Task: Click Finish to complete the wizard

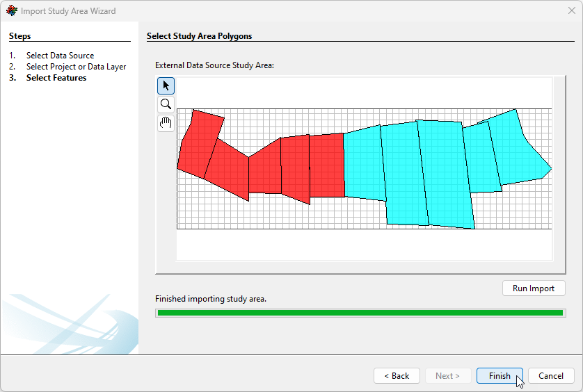Action: point(500,376)
